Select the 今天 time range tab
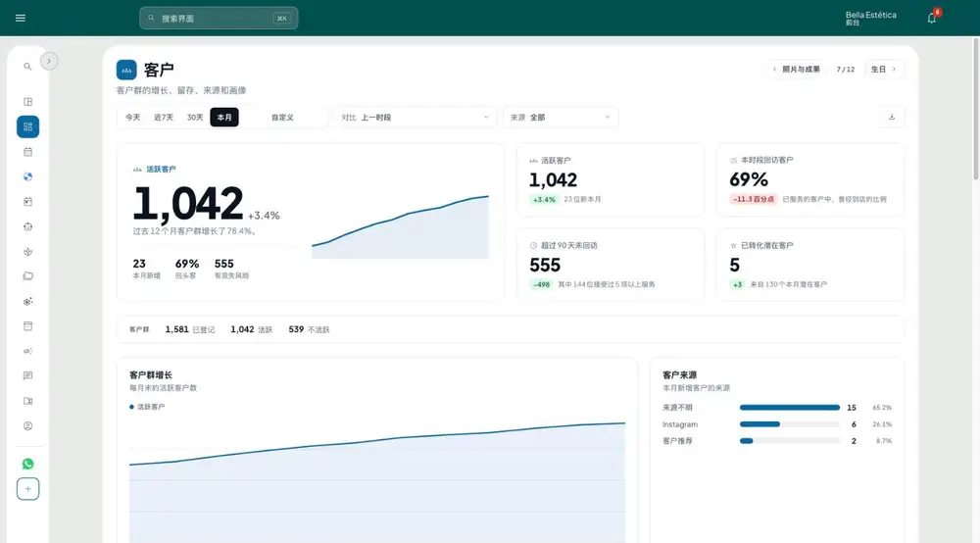 click(132, 118)
